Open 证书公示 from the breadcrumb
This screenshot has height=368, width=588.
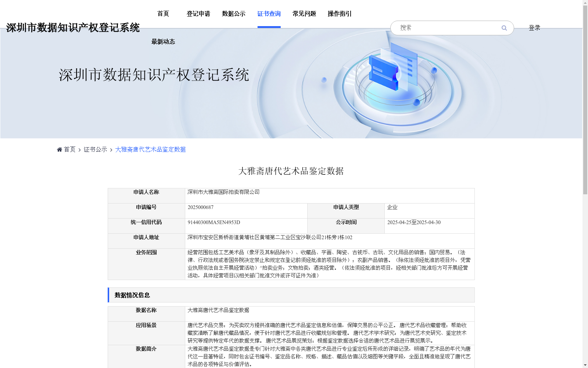click(x=94, y=149)
